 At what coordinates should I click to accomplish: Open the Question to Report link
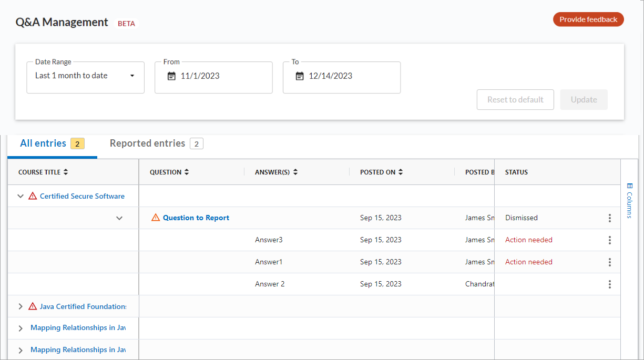(x=196, y=218)
